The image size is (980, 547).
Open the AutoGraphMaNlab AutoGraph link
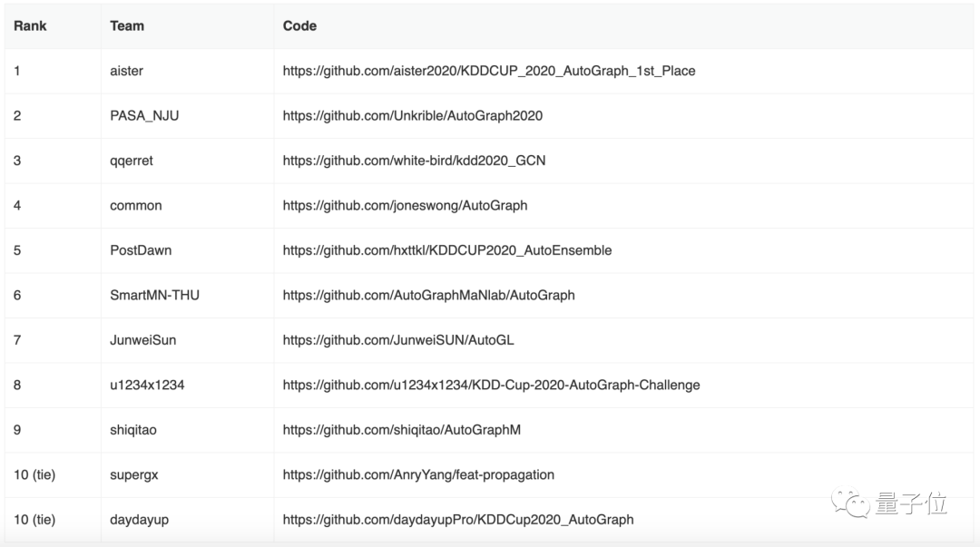[x=428, y=295]
